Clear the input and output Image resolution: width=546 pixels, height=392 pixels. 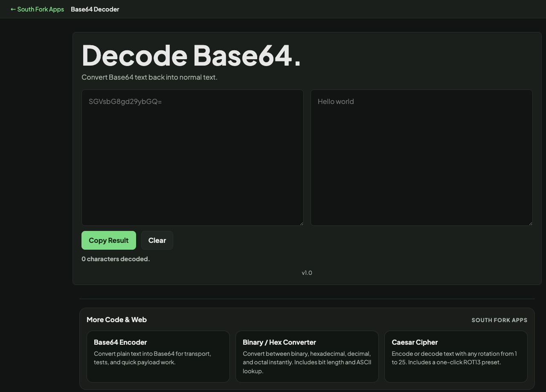[157, 240]
